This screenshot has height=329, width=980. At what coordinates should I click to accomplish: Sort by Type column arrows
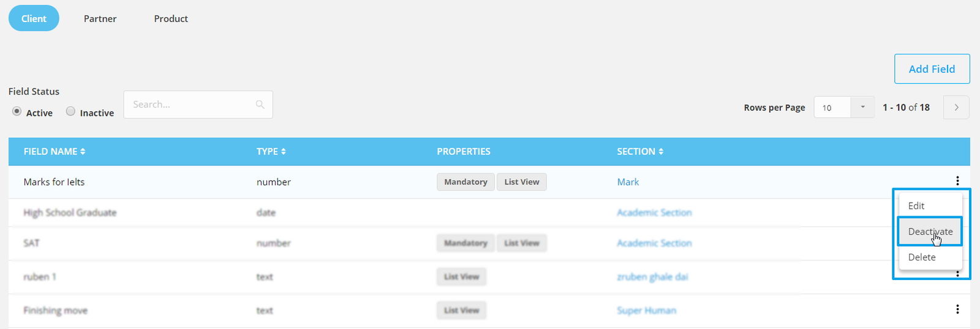point(283,151)
